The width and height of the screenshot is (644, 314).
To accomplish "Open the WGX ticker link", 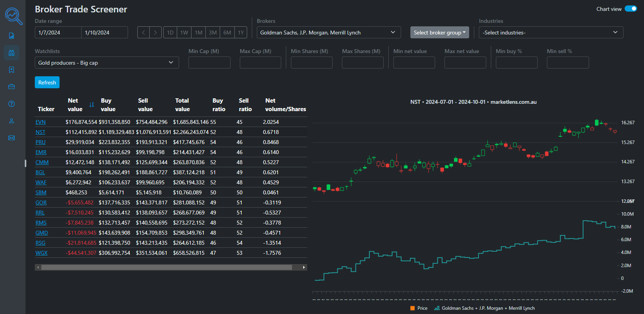I will click(x=41, y=253).
